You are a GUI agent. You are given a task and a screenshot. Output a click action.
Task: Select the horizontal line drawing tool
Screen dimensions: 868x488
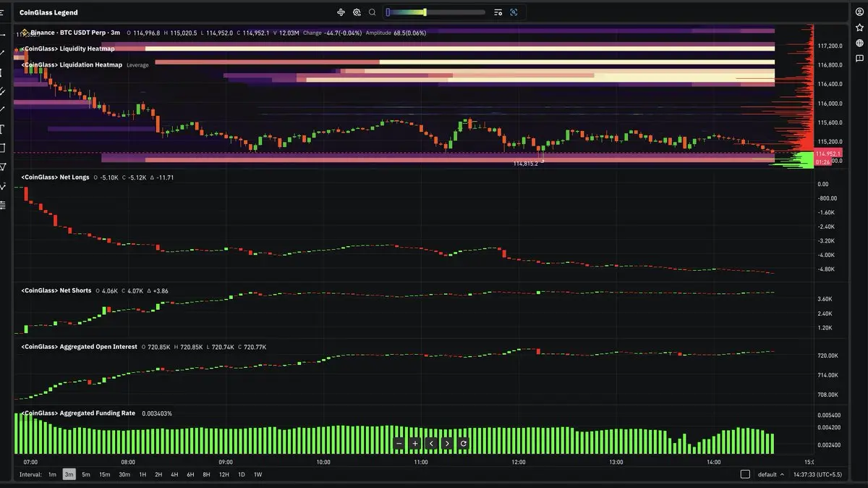coord(3,35)
